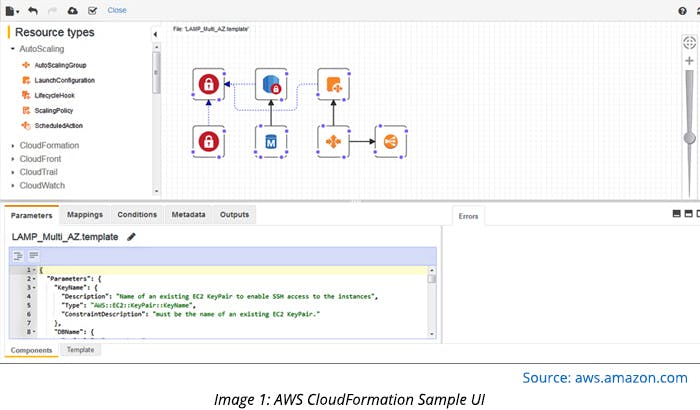
Task: Zoom in with the plus icon
Action: [689, 61]
